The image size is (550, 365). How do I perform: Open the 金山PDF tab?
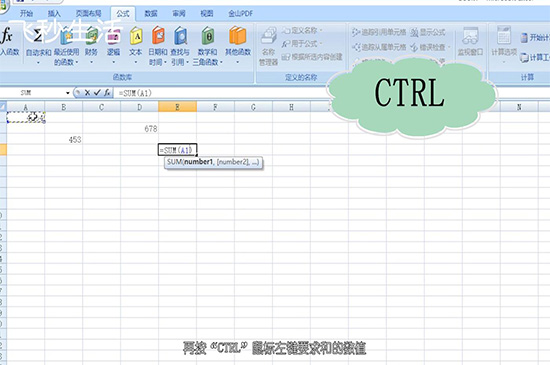(x=240, y=14)
